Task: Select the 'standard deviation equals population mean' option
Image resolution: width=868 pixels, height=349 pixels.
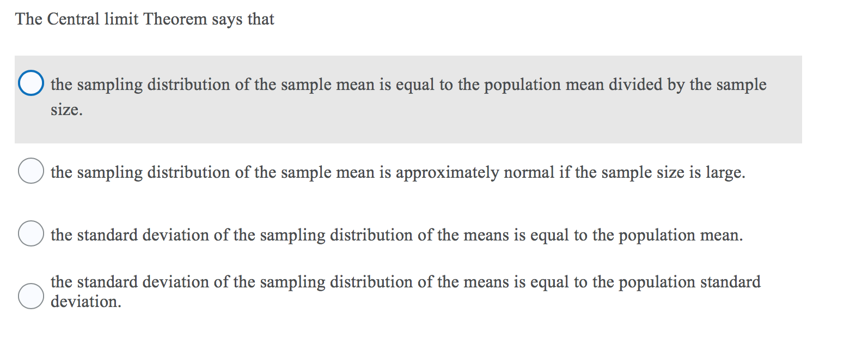Action: [31, 234]
